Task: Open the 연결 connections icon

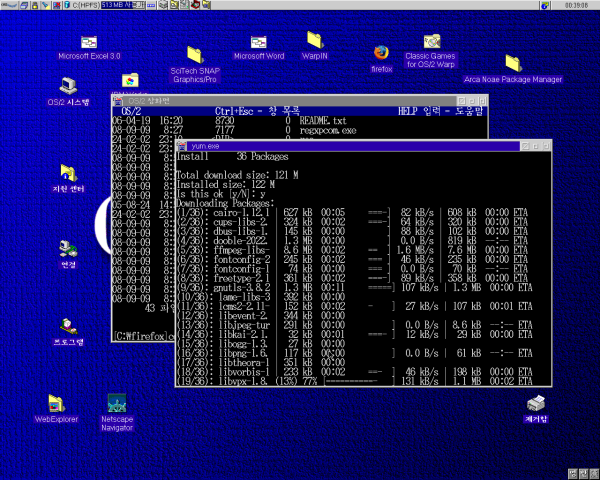Action: click(x=68, y=254)
